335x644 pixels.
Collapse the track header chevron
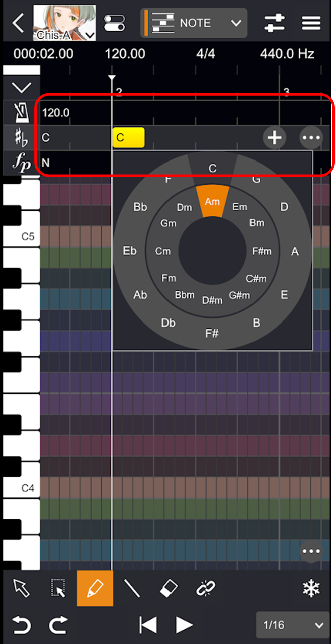pyautogui.click(x=21, y=88)
